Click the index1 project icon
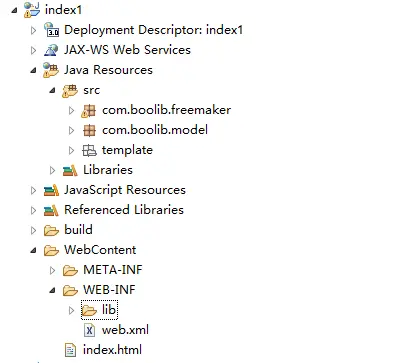Image resolution: width=408 pixels, height=363 pixels. point(32,9)
